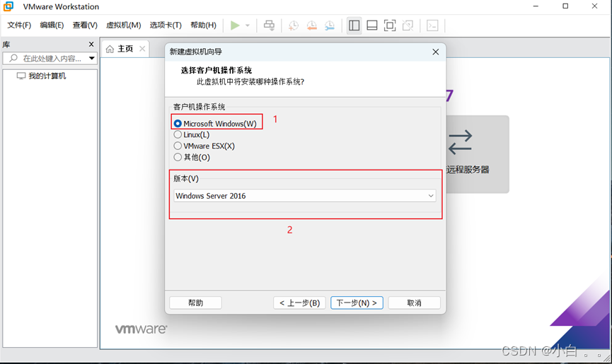This screenshot has width=612, height=364.
Task: Click the remote server connect arrows icon
Action: click(x=460, y=142)
